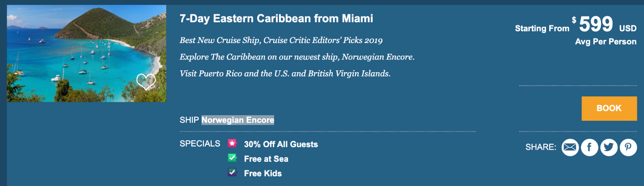Select the 30% Off All Guests special
This screenshot has width=644, height=186.
281,144
